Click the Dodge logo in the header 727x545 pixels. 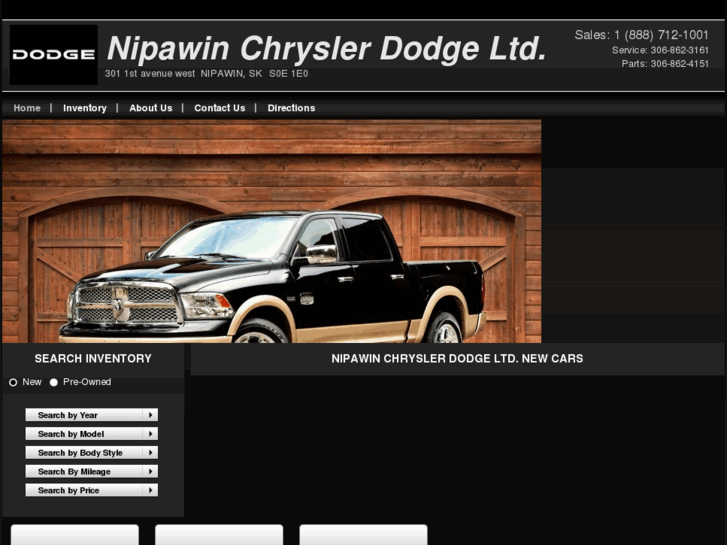54,55
